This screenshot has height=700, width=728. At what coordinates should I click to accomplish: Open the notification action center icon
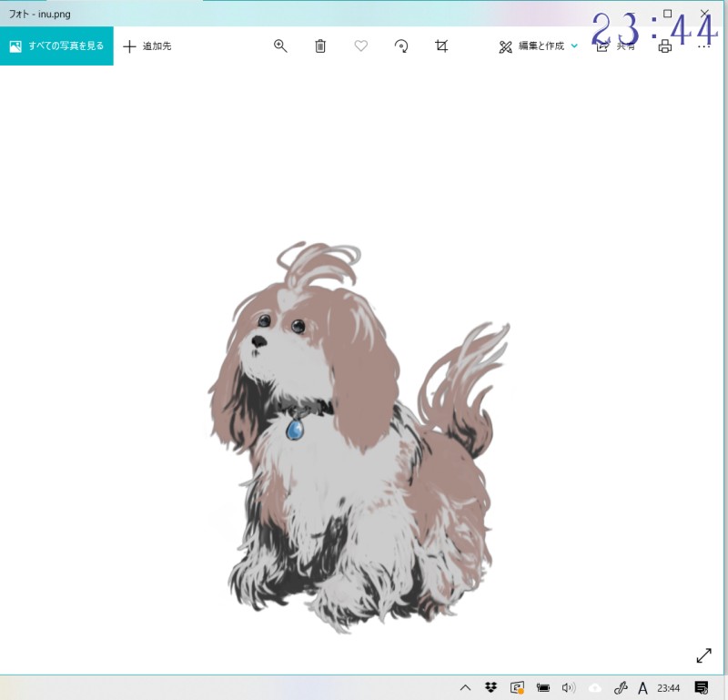click(701, 687)
